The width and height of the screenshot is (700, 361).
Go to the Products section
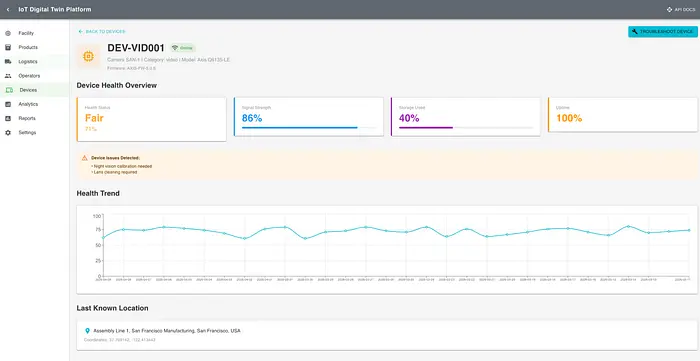(x=34, y=47)
